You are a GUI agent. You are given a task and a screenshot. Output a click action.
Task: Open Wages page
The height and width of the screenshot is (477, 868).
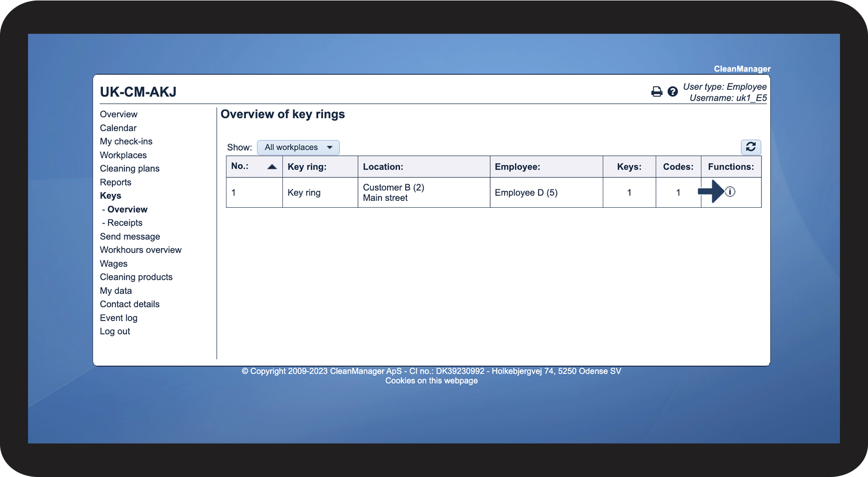pyautogui.click(x=114, y=264)
